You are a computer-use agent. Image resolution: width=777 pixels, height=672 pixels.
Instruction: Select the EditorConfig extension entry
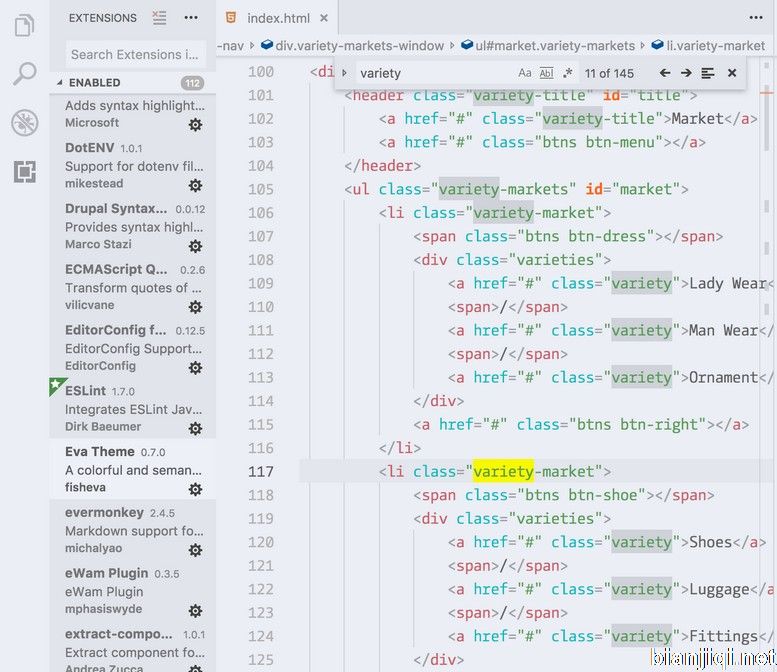(x=132, y=348)
